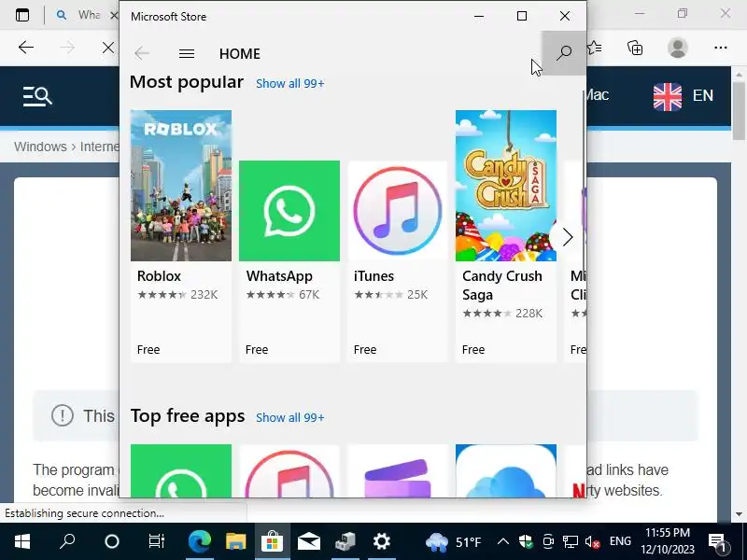Click HOME heading in Microsoft Store

tap(240, 54)
